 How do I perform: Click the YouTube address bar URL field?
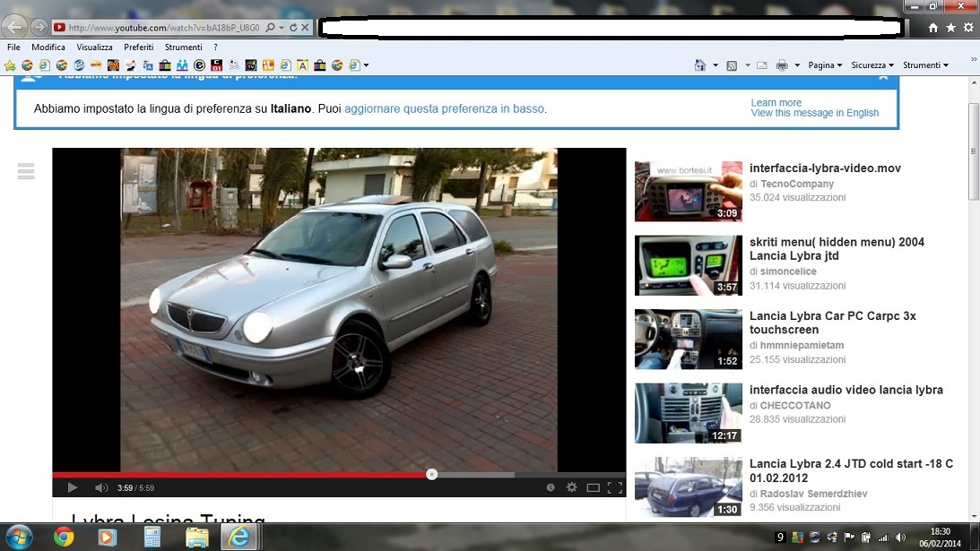tap(164, 28)
